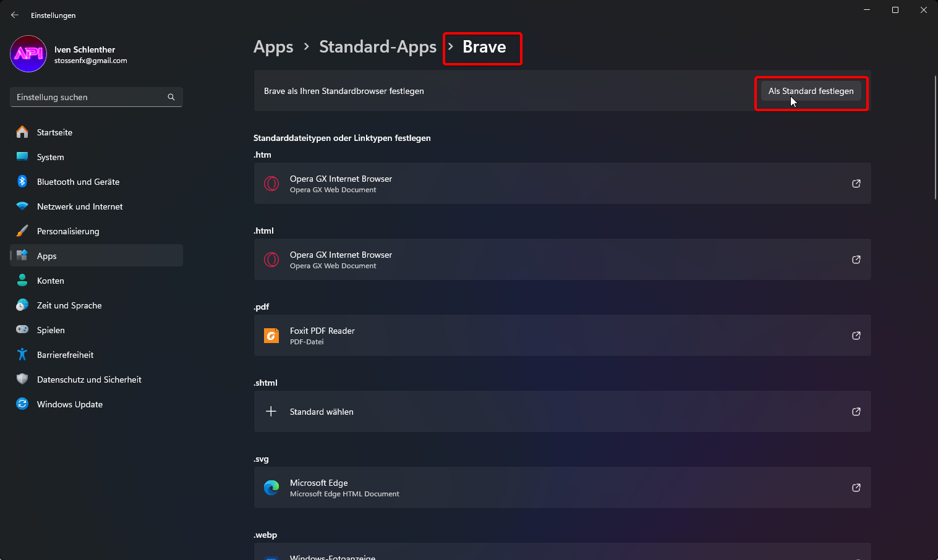
Task: Click the back arrow in title bar
Action: [15, 15]
